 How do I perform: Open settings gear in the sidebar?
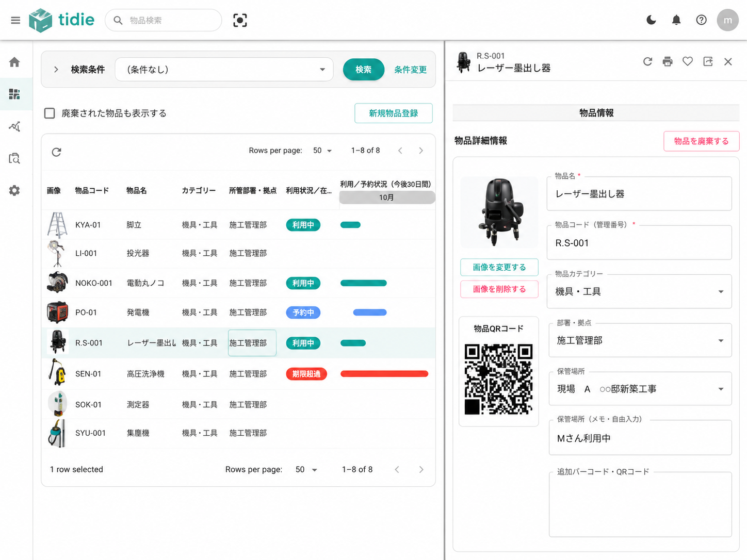coord(14,190)
